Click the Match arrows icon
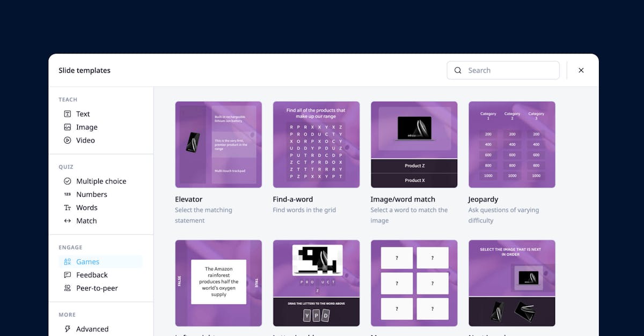 coord(68,221)
